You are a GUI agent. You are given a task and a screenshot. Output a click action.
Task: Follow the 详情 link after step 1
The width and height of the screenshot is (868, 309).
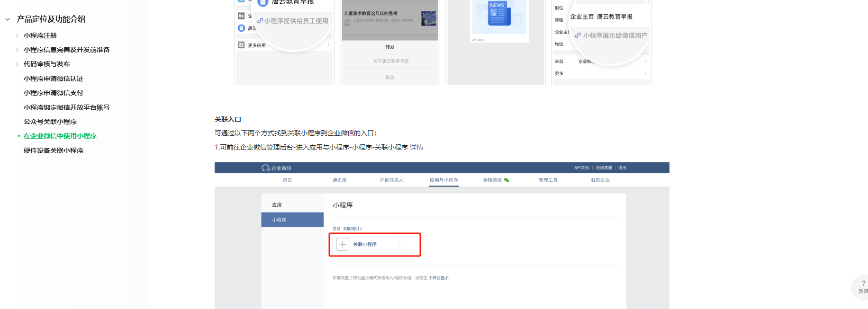(416, 147)
